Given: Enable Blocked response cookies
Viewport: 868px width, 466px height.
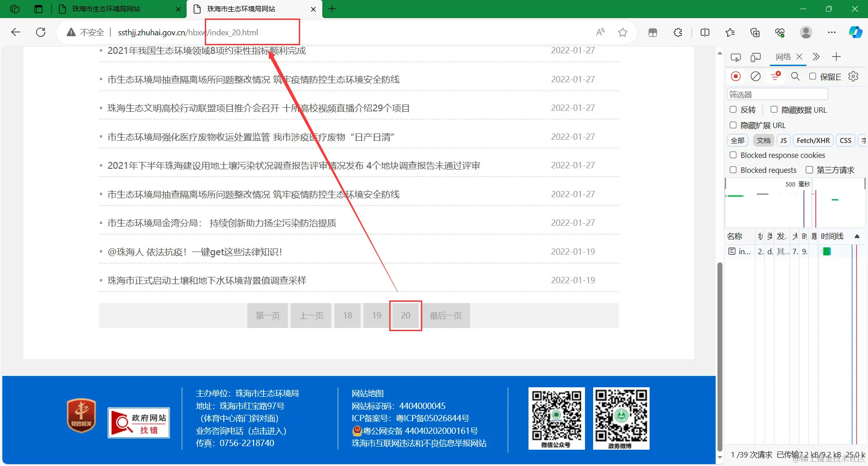Looking at the screenshot, I should pyautogui.click(x=733, y=155).
